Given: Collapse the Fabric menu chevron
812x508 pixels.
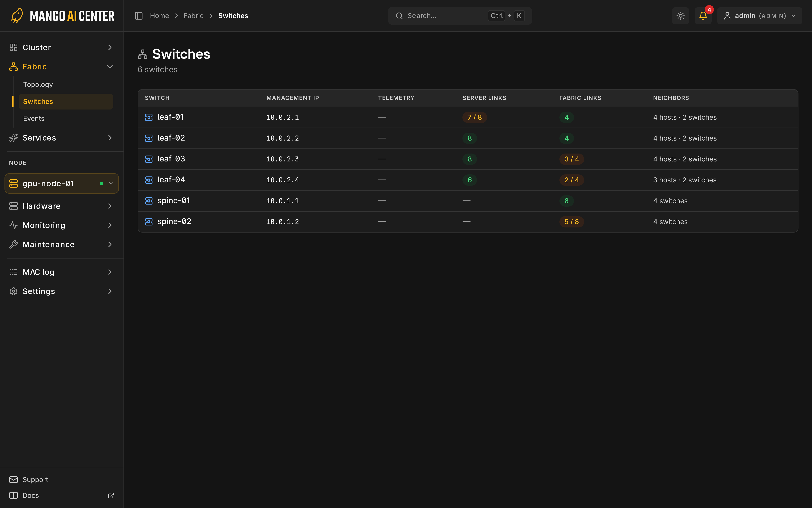Looking at the screenshot, I should (110, 67).
